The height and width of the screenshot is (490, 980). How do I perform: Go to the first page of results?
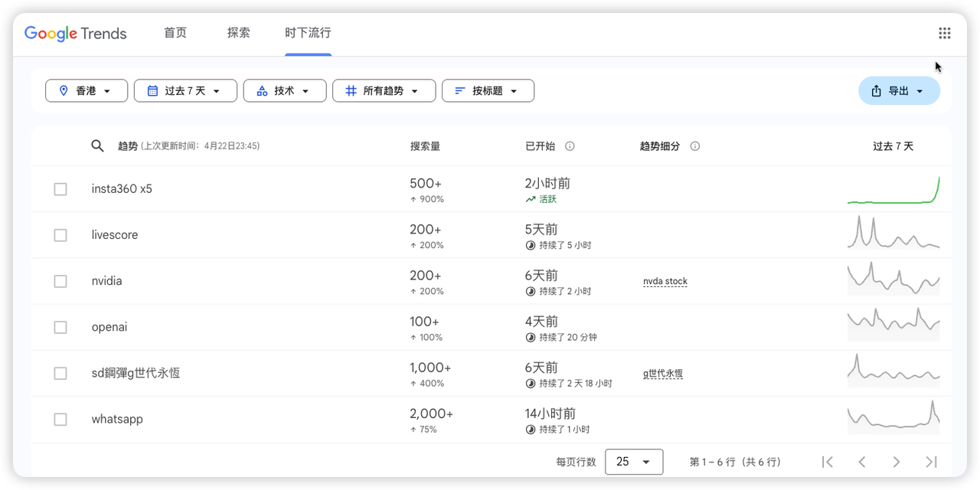tap(827, 462)
